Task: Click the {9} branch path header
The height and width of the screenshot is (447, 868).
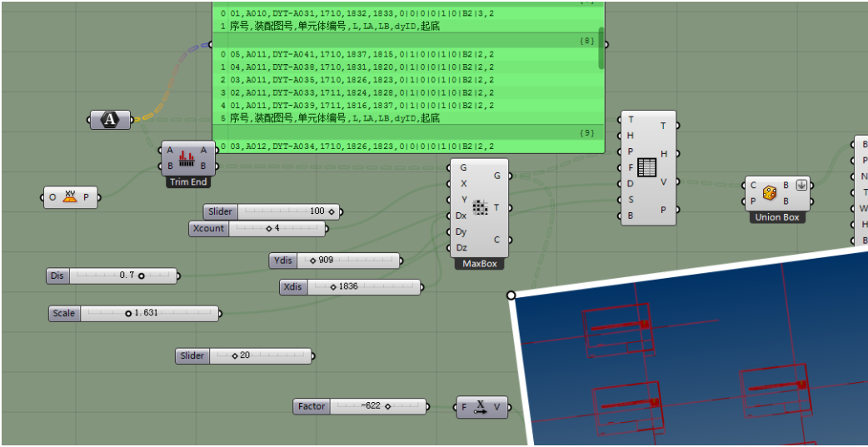Action: pos(408,133)
